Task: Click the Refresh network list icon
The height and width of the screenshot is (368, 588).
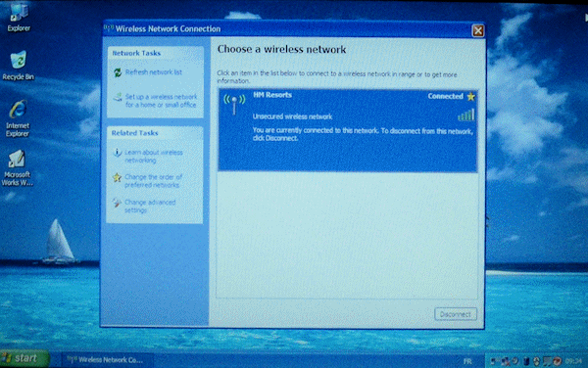Action: click(x=118, y=72)
